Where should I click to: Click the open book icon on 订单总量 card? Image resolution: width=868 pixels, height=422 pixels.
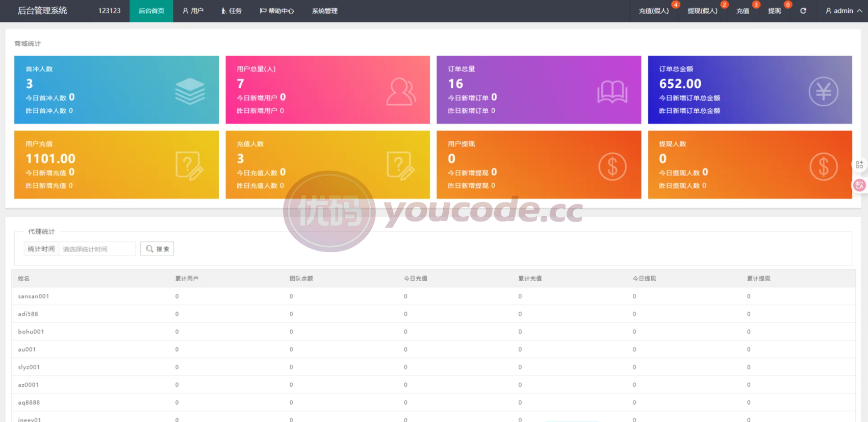coord(612,92)
